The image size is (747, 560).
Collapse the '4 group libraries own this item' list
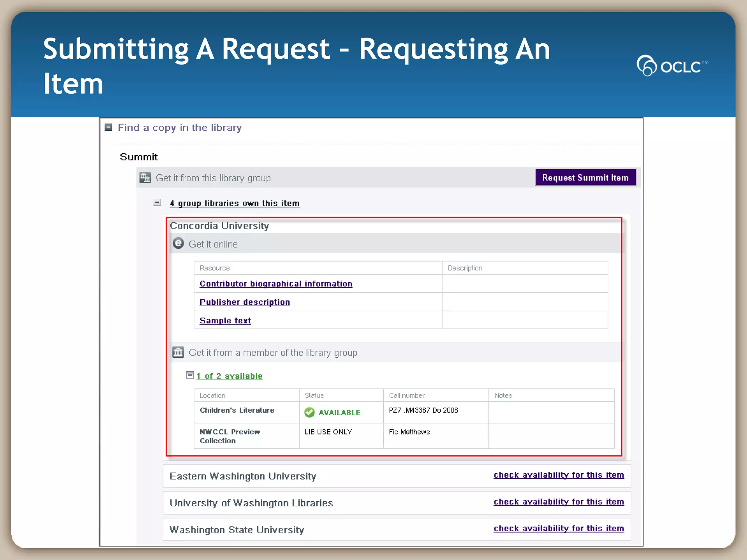[x=157, y=203]
